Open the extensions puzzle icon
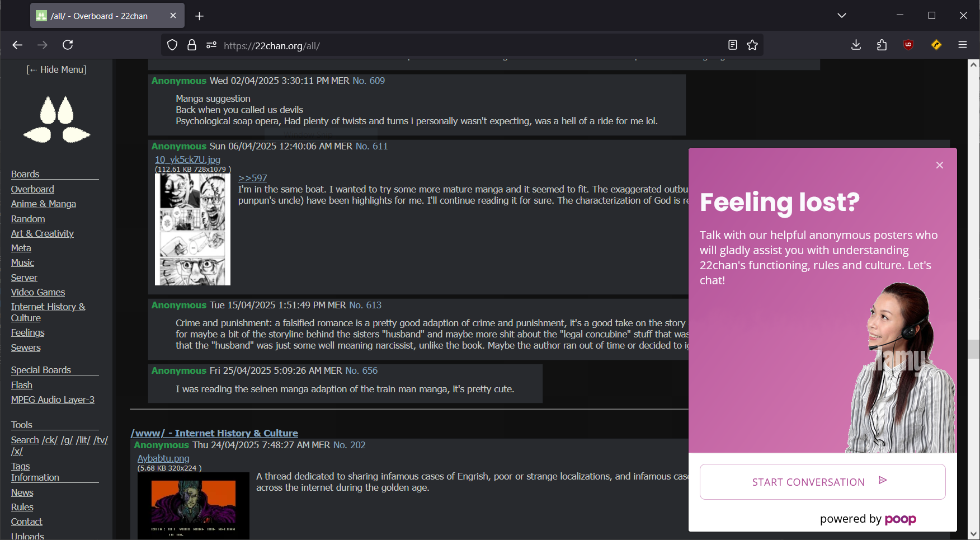The height and width of the screenshot is (540, 980). (882, 45)
